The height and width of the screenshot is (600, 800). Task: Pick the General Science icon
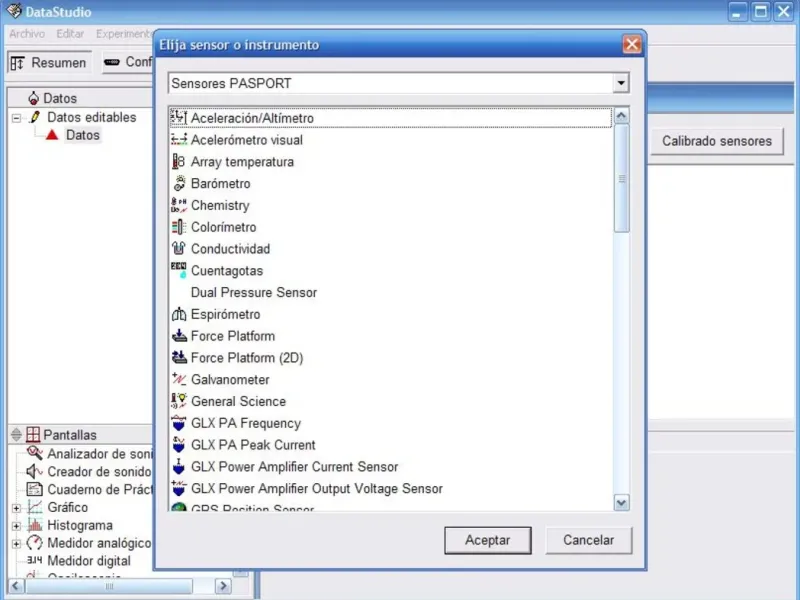pos(179,401)
